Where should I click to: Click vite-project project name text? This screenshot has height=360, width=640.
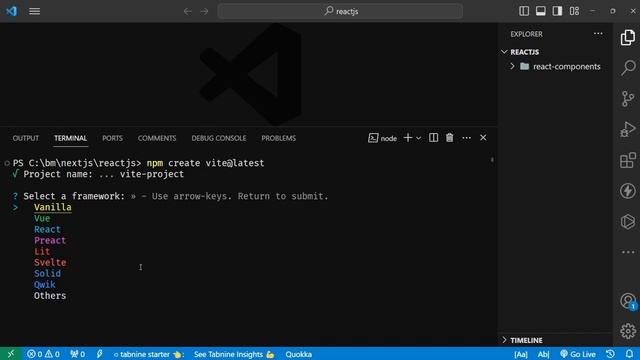[152, 174]
